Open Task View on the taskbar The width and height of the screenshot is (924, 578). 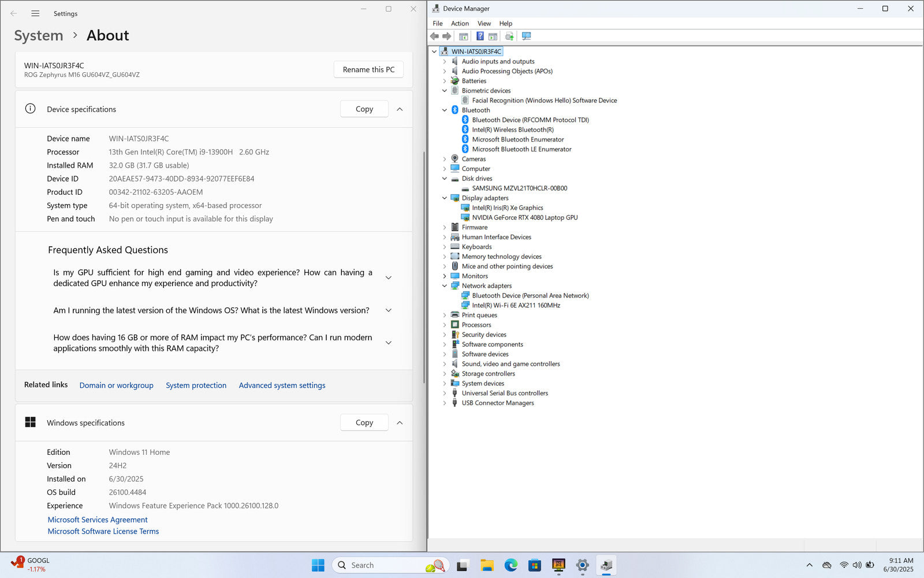click(462, 565)
